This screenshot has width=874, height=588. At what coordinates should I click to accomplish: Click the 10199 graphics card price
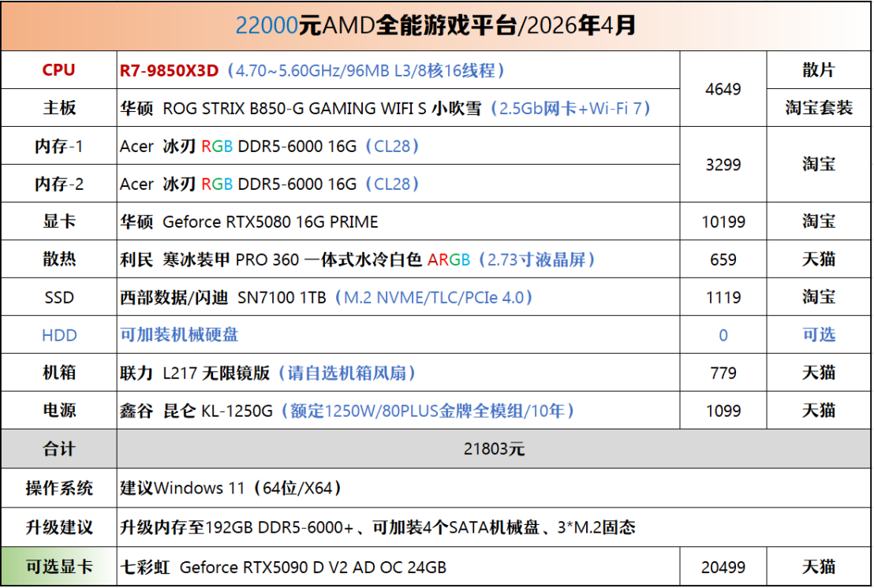pos(723,221)
